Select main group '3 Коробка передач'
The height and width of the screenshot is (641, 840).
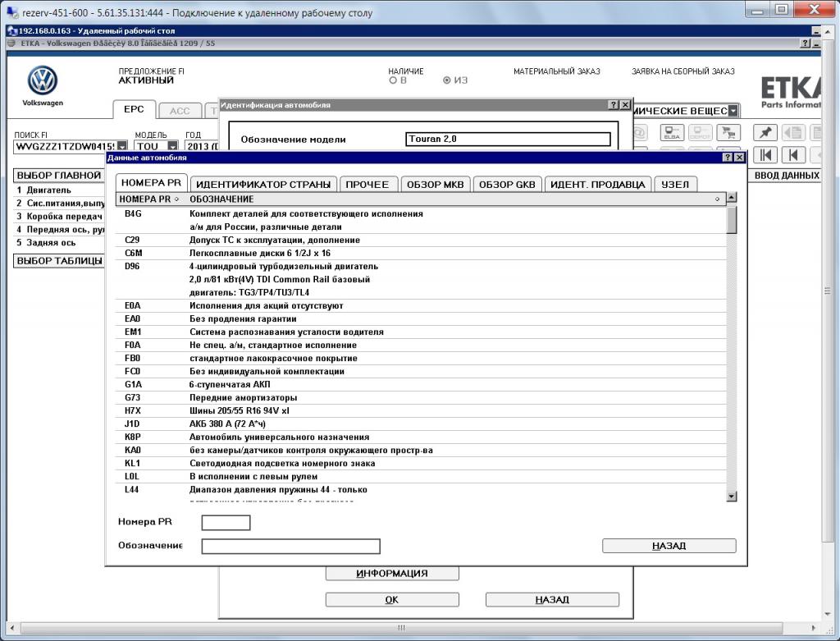pyautogui.click(x=59, y=217)
